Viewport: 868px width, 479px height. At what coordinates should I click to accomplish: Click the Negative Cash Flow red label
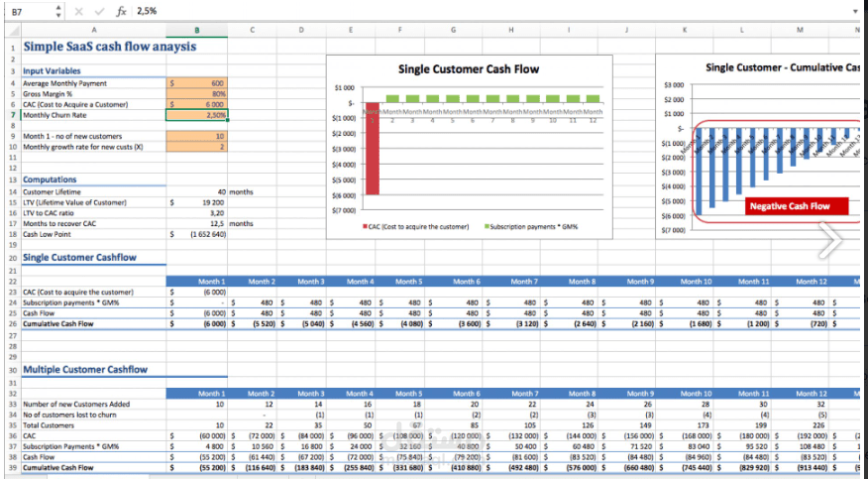797,206
